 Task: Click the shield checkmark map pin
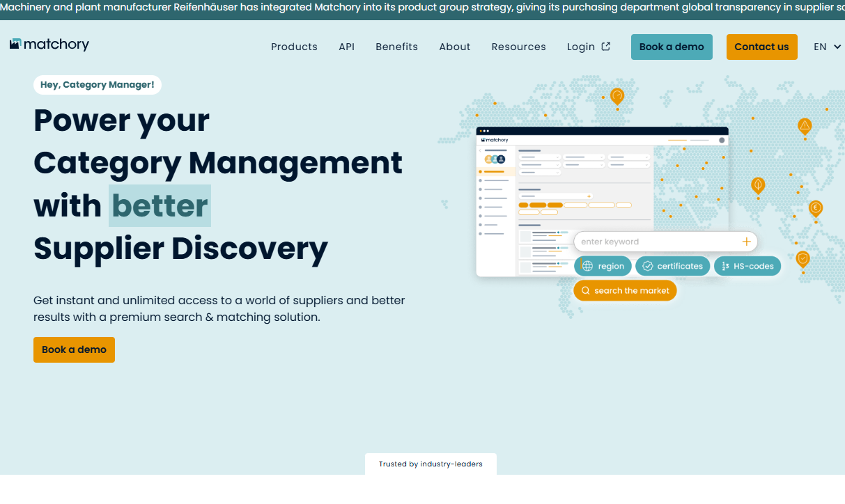pos(803,259)
